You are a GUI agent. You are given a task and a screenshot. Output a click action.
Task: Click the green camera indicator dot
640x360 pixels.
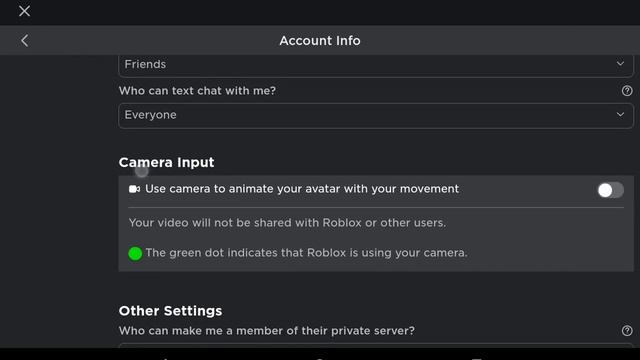pos(135,253)
